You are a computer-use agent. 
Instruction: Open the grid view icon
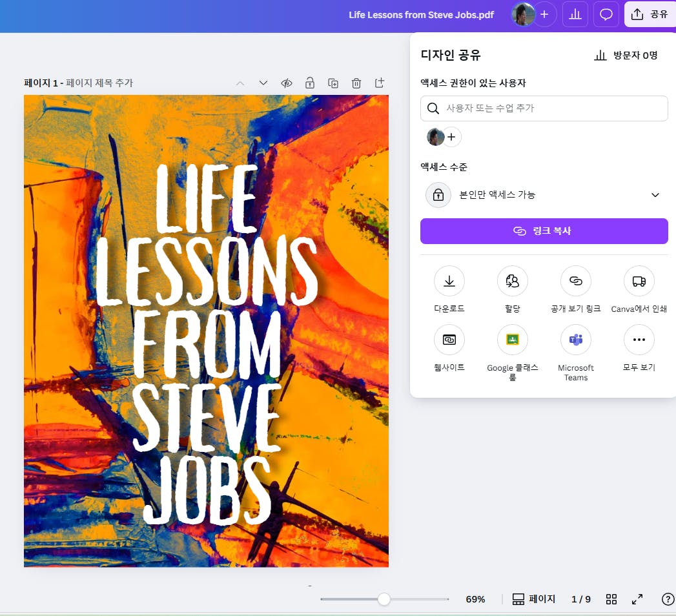(x=611, y=599)
